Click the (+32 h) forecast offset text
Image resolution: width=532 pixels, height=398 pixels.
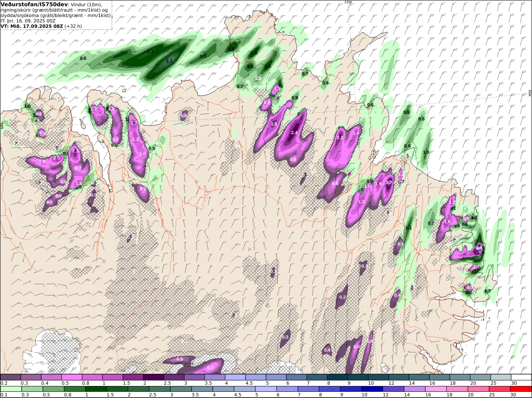coord(73,26)
